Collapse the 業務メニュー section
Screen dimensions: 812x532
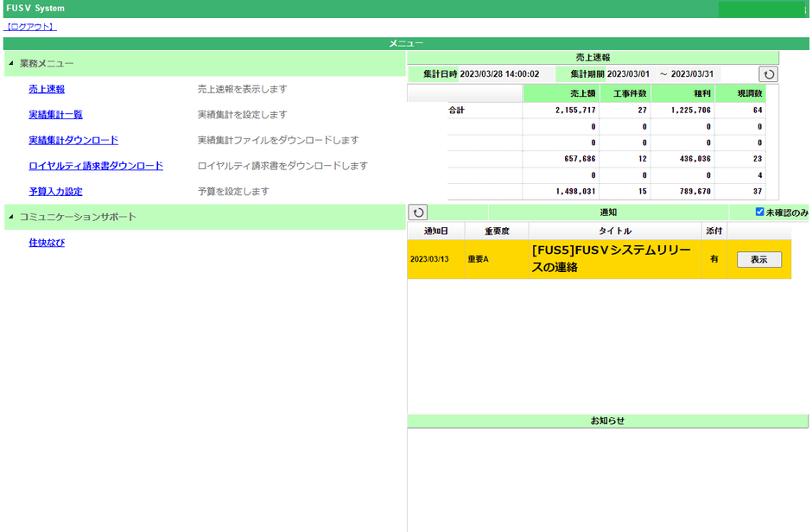(x=11, y=64)
